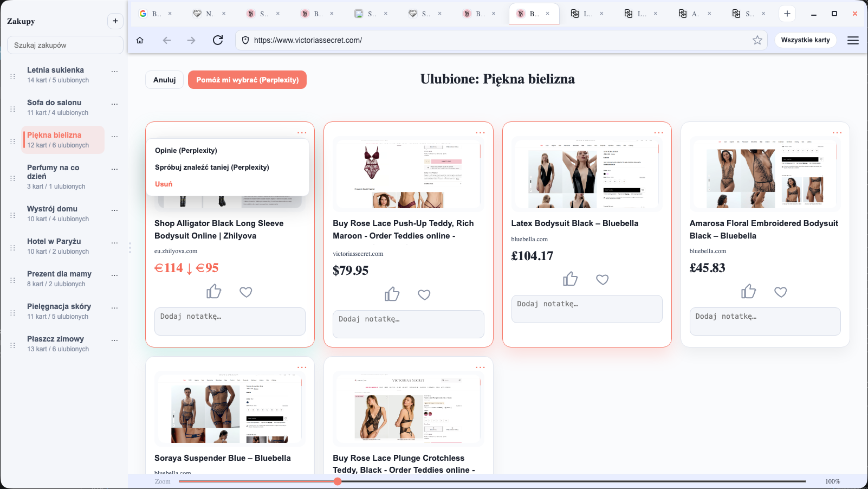Click Wszystkie karty button
Viewport: 868px width, 489px height.
pyautogui.click(x=805, y=40)
